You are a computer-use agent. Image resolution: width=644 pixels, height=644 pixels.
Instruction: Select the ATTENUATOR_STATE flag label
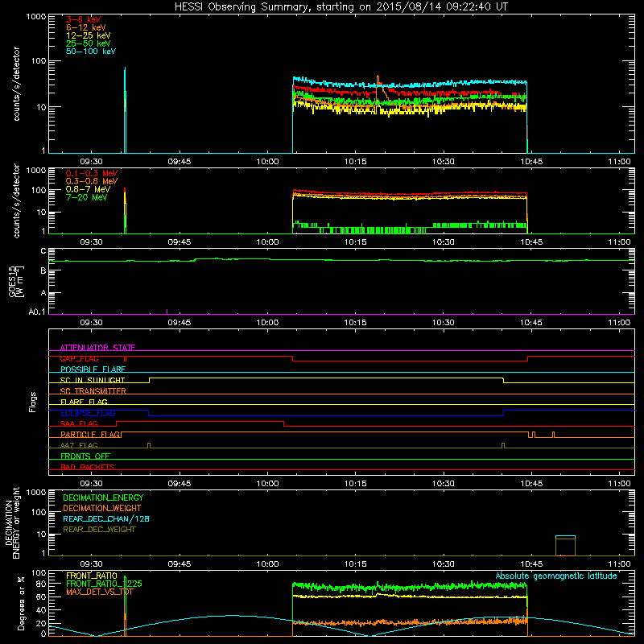click(x=97, y=348)
